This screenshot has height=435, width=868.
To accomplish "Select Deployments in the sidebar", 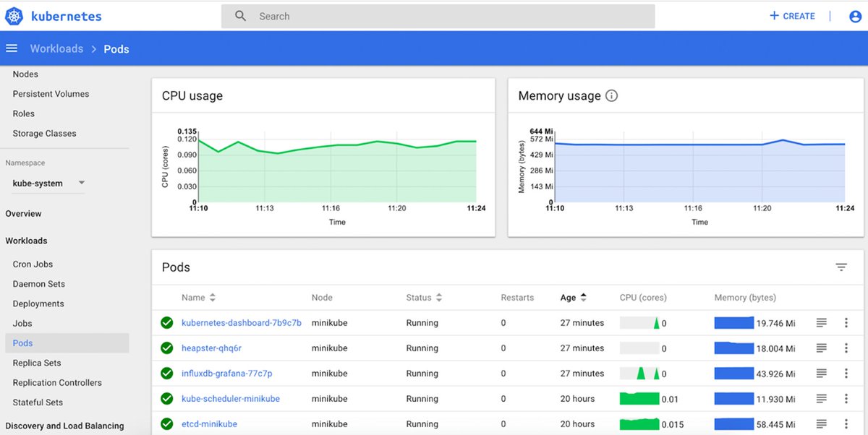I will [x=38, y=303].
